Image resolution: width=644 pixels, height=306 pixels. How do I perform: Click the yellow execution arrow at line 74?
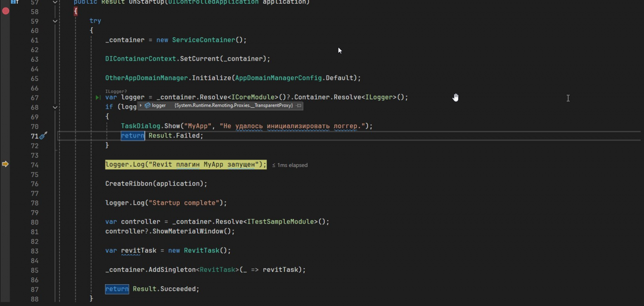coord(5,164)
